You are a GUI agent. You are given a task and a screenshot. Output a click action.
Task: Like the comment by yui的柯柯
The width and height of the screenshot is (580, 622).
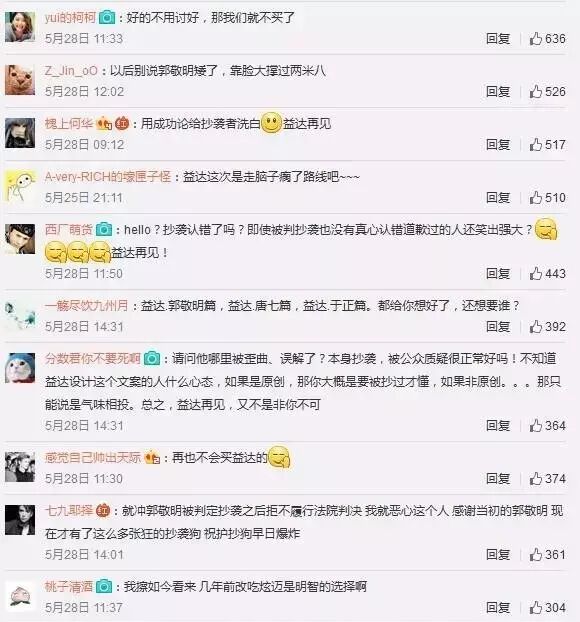[536, 38]
